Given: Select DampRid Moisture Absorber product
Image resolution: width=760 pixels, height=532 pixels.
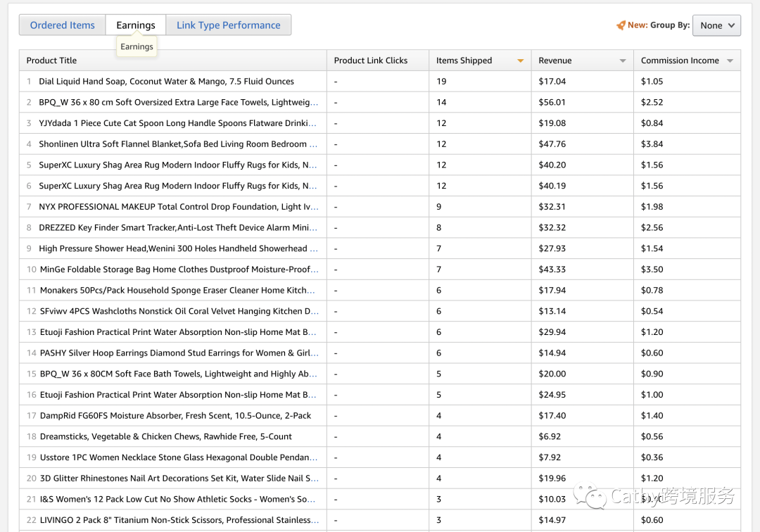Looking at the screenshot, I should coord(175,415).
